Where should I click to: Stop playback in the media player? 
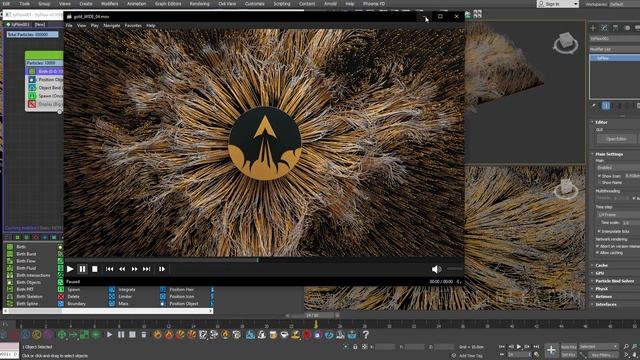tap(95, 269)
